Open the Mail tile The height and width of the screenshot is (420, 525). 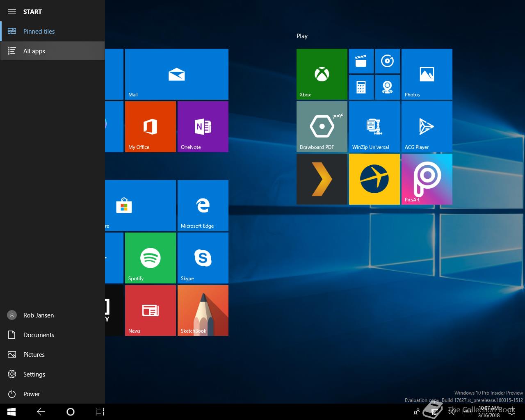pos(176,74)
